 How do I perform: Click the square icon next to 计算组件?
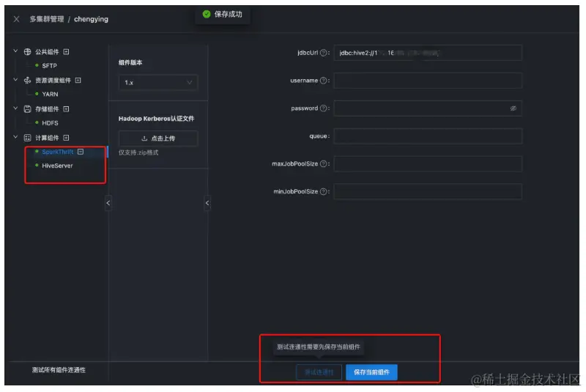click(66, 138)
